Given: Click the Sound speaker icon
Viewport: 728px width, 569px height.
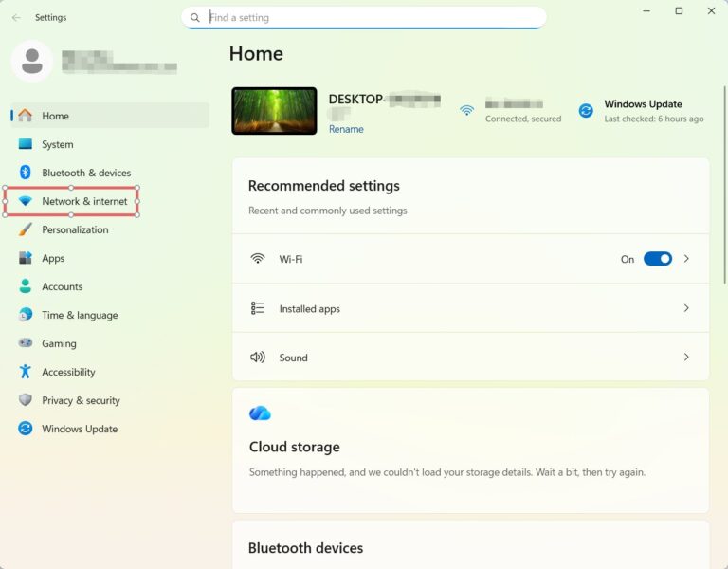Looking at the screenshot, I should pos(258,358).
